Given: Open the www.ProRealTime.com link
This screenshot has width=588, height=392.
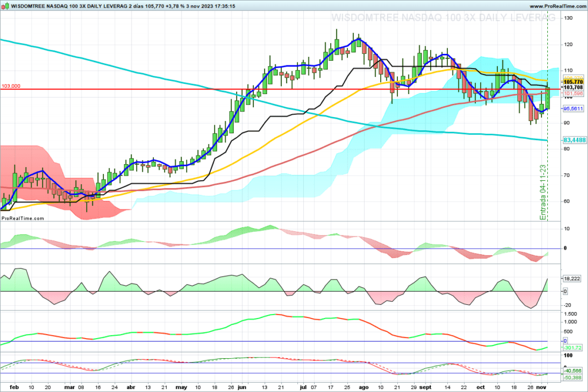Looking at the screenshot, I should [x=558, y=6].
